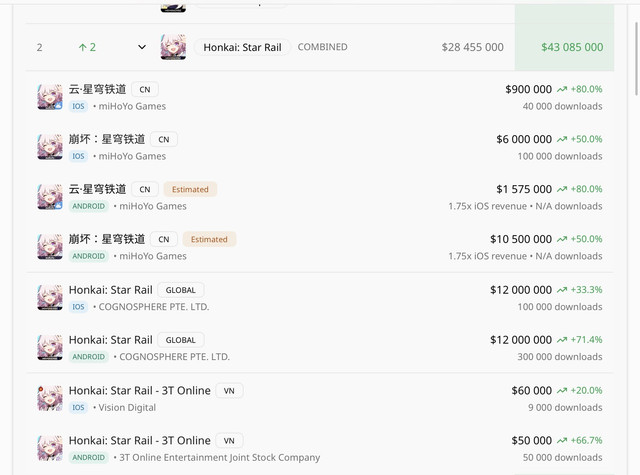Click the trend arrow beside +20.0%
Image resolution: width=640 pixels, height=475 pixels.
(562, 391)
